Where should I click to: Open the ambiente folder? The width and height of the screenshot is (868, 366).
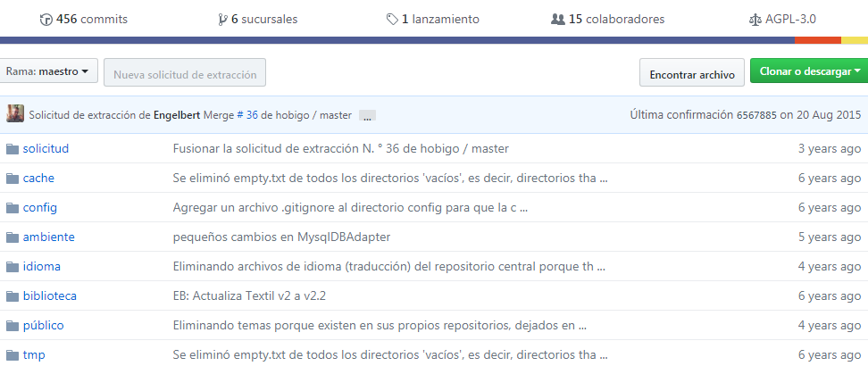click(49, 237)
